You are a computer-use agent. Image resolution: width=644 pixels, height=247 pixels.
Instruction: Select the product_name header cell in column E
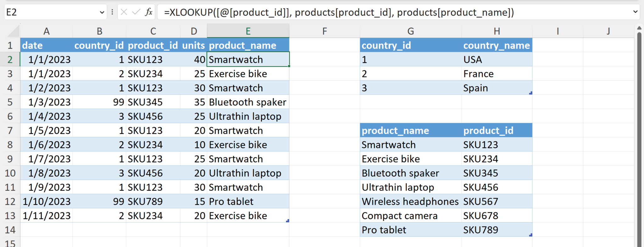pyautogui.click(x=248, y=46)
